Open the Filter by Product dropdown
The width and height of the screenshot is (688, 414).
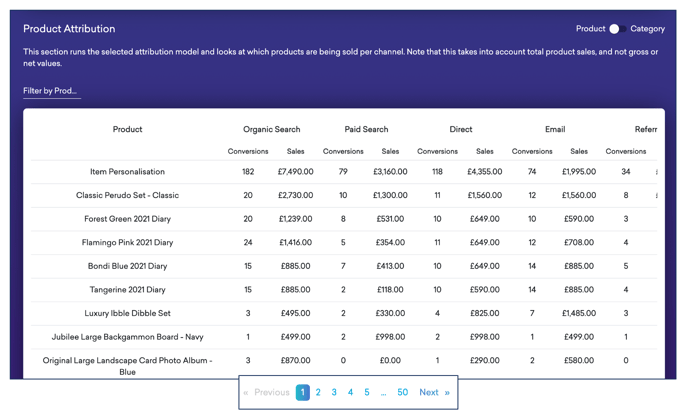51,91
